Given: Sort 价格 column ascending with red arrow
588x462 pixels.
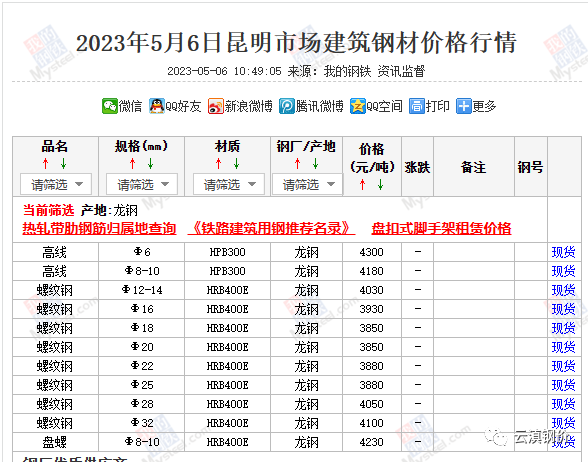Looking at the screenshot, I should (362, 184).
